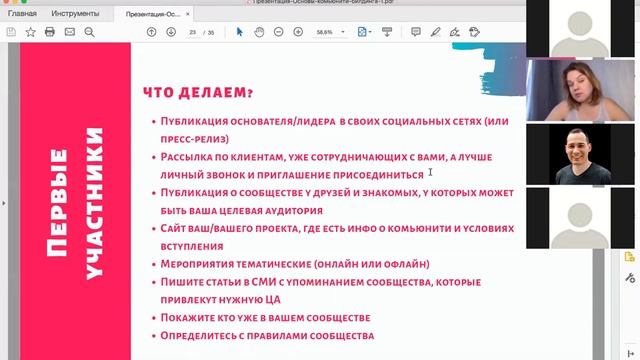
Task: Collapse the right tools pane
Action: (x=630, y=353)
